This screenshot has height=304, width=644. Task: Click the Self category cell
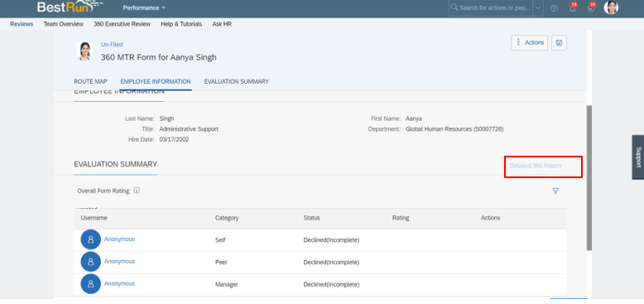click(220, 240)
